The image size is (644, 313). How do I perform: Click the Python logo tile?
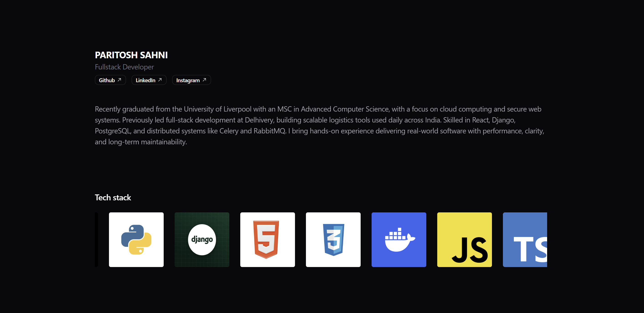tap(136, 240)
